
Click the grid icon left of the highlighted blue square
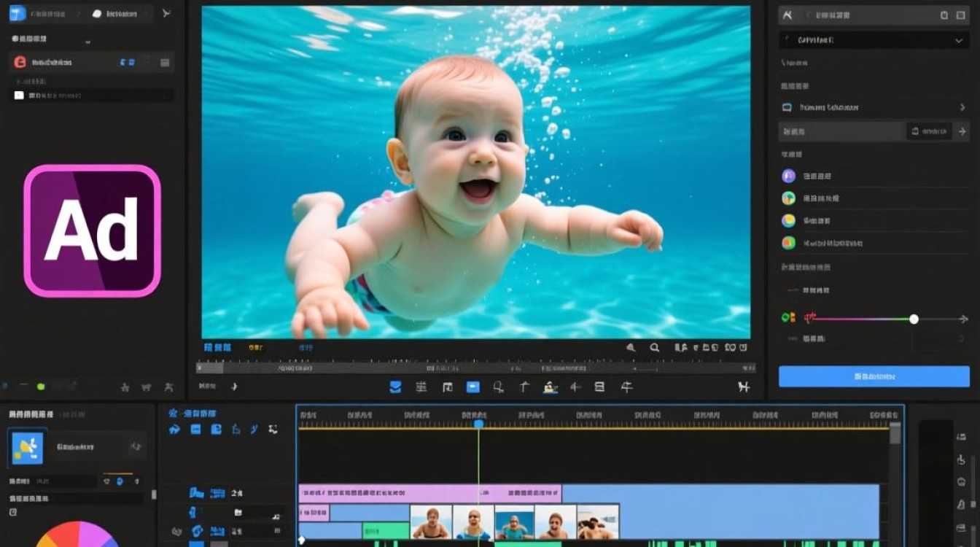pos(447,387)
